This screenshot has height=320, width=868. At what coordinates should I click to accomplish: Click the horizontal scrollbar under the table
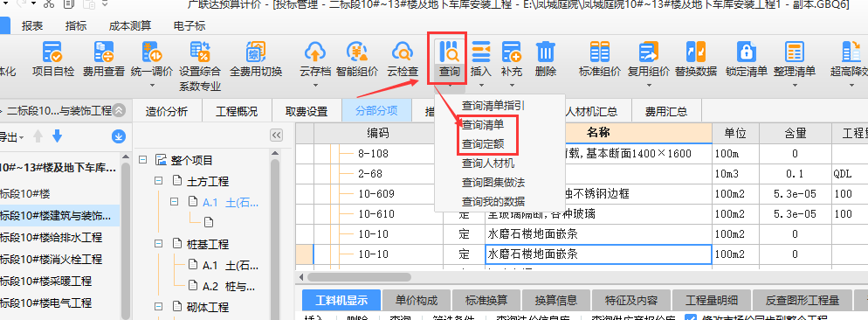coord(358,277)
